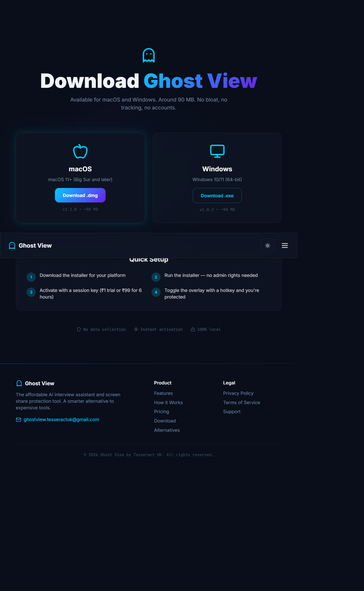Click the 'Instant activation' label
The height and width of the screenshot is (591, 364).
pos(161,329)
